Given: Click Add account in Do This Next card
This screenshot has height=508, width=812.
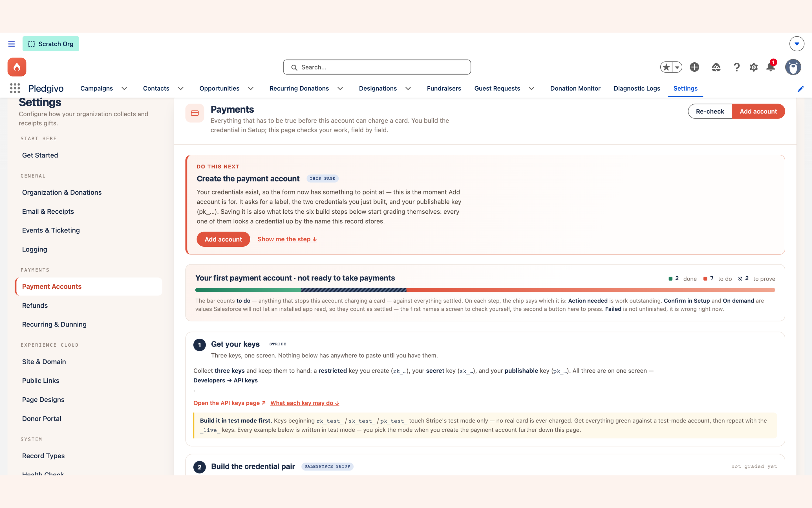Looking at the screenshot, I should click(223, 239).
